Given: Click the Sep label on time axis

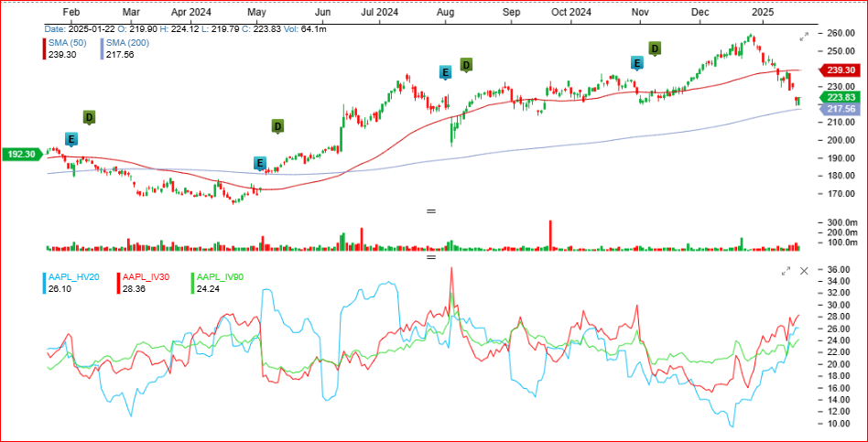Looking at the screenshot, I should (512, 12).
